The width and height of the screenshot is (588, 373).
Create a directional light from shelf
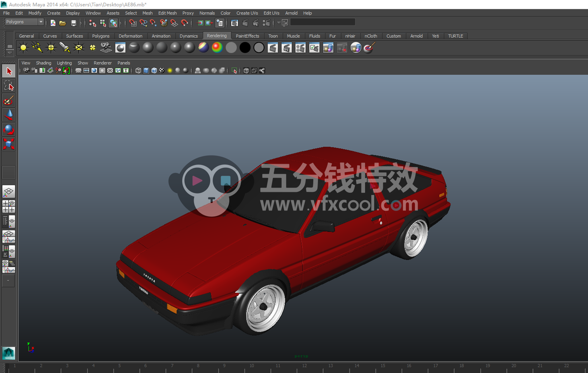tap(37, 47)
